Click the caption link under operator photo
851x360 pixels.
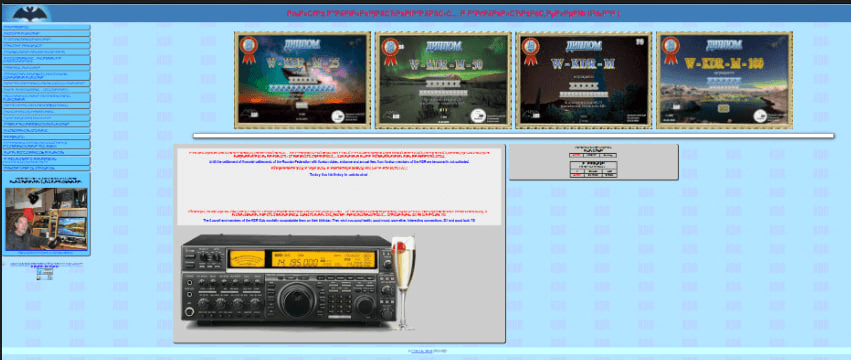click(x=46, y=253)
